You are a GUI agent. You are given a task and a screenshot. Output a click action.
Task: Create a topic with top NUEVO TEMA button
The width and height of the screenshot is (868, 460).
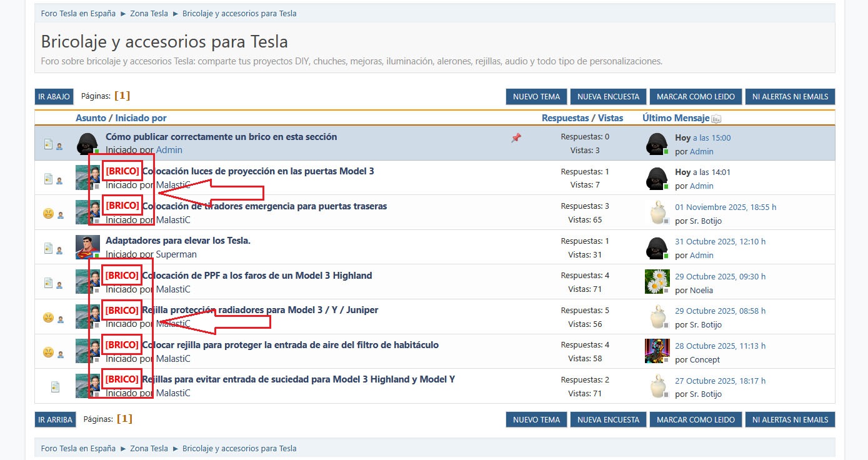point(536,97)
